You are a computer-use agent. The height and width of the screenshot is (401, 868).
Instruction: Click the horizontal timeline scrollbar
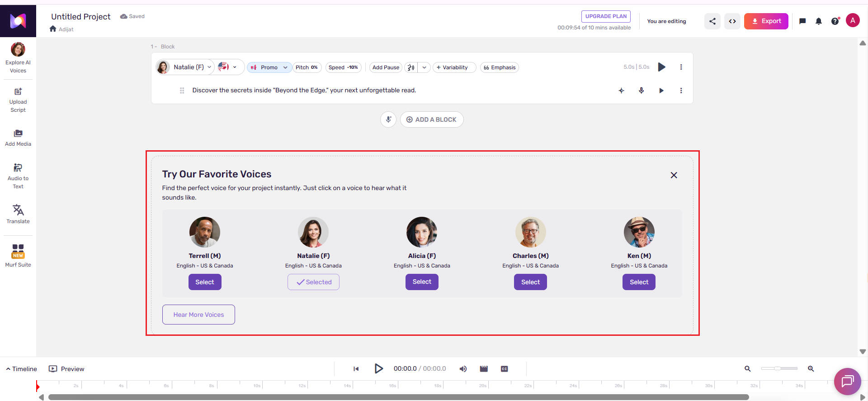398,397
